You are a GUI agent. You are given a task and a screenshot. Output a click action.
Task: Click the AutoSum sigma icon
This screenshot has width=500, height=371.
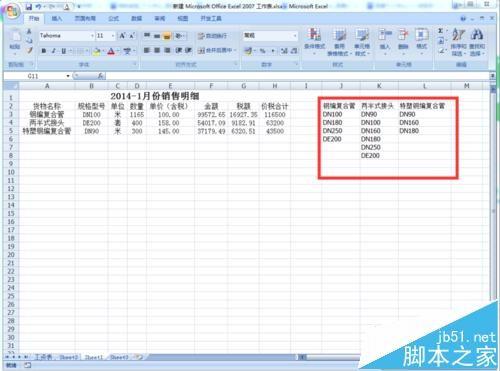[x=441, y=31]
